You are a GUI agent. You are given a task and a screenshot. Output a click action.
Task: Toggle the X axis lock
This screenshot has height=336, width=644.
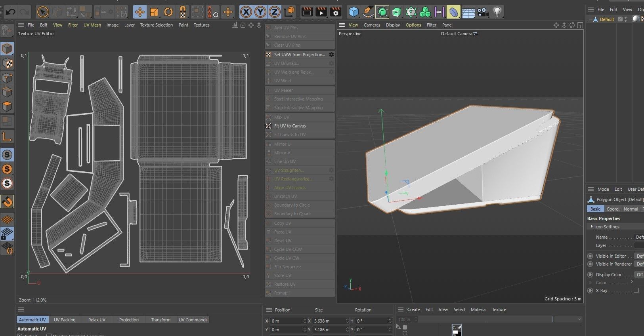click(x=246, y=12)
